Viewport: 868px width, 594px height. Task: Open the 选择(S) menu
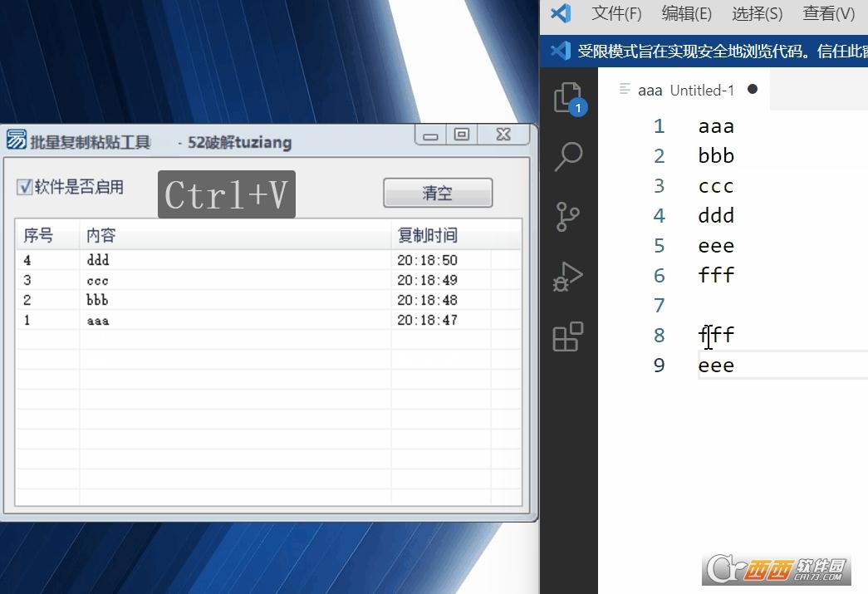pos(758,12)
